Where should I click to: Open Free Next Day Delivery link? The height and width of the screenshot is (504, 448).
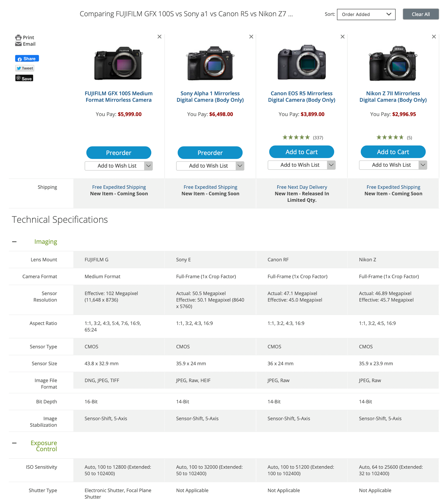(302, 187)
